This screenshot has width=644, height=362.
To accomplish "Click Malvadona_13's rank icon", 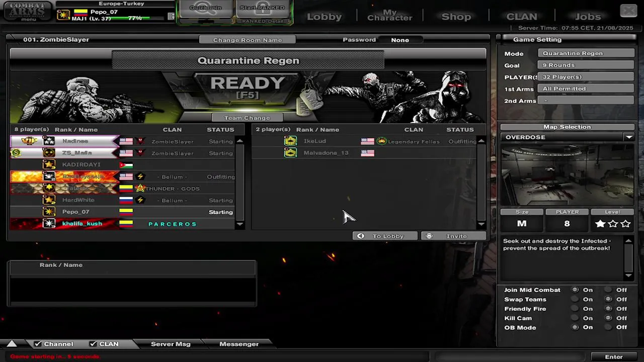I will [290, 153].
